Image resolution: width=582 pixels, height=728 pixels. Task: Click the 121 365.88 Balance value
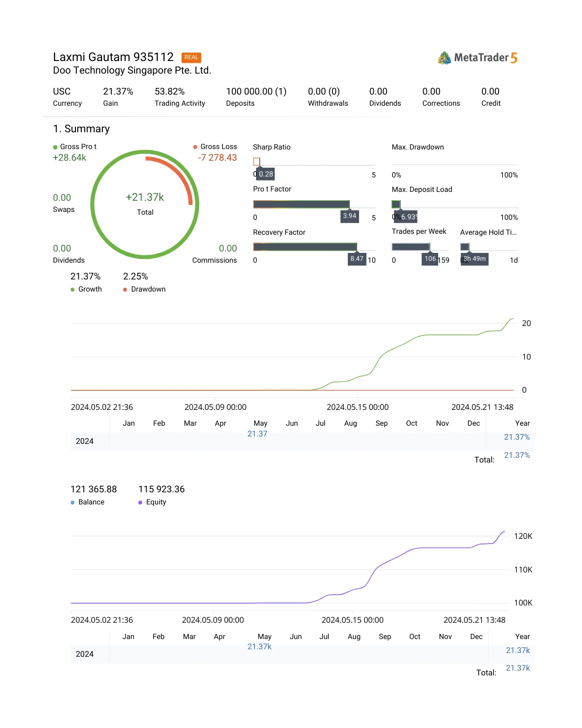[x=94, y=490]
